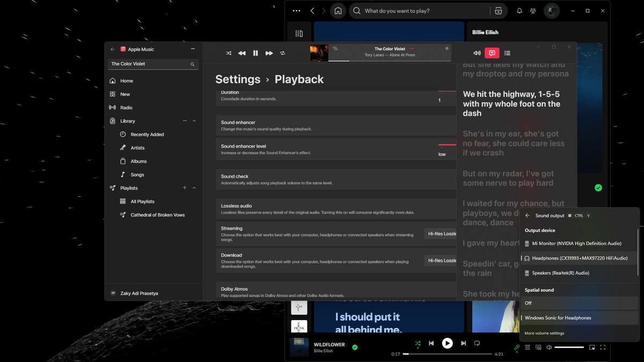The height and width of the screenshot is (362, 644).
Task: Select Speakers (Realtek(R) Audio) output device
Action: 580,273
